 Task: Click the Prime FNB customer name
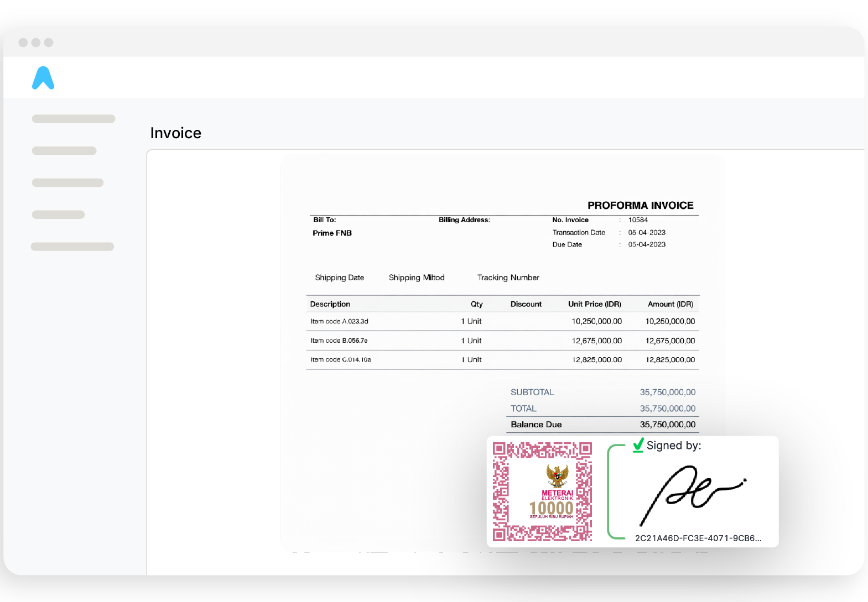pyautogui.click(x=332, y=233)
